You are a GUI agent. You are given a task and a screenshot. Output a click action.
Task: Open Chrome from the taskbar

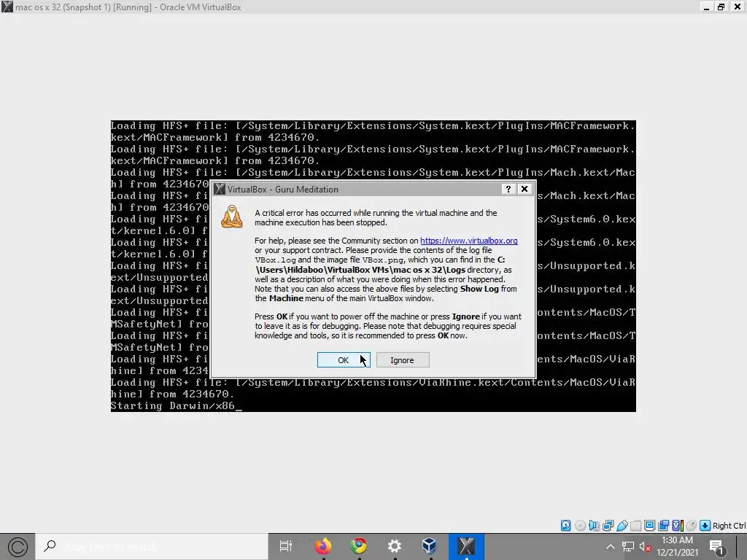click(359, 546)
